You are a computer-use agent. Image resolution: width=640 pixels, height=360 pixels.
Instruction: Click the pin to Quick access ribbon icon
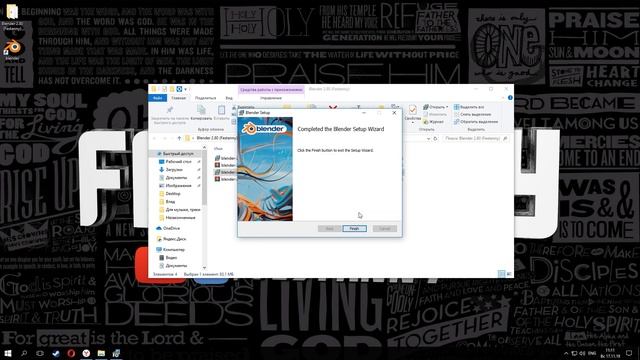click(170, 110)
